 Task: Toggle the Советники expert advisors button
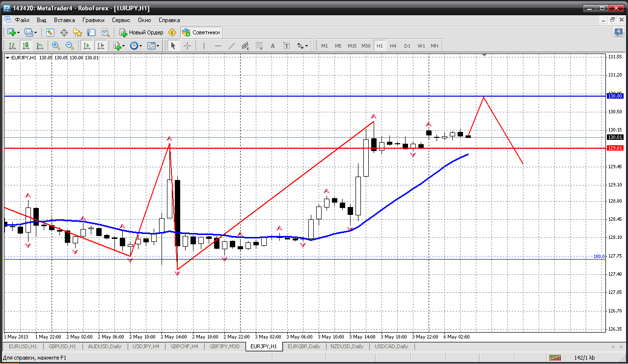coord(201,32)
